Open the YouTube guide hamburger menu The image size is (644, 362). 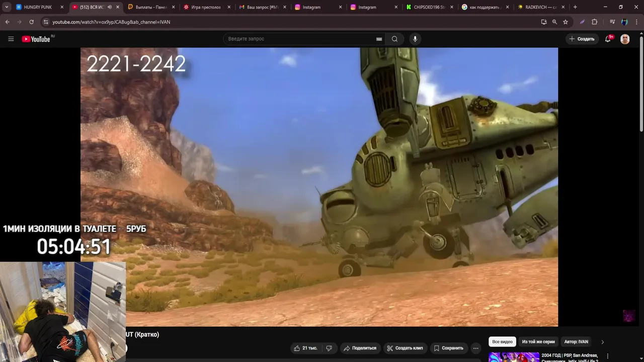(x=11, y=39)
